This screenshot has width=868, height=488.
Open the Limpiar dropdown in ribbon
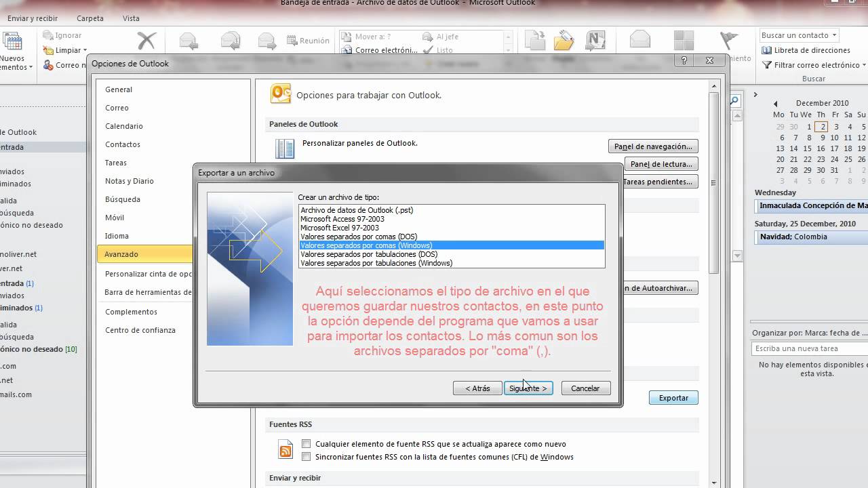65,50
